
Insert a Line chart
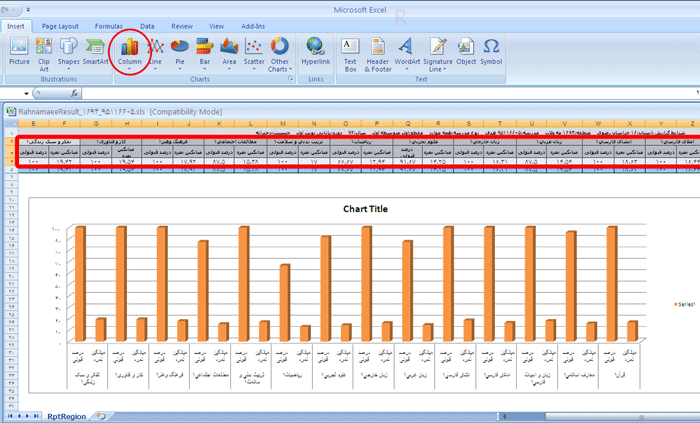(155, 54)
